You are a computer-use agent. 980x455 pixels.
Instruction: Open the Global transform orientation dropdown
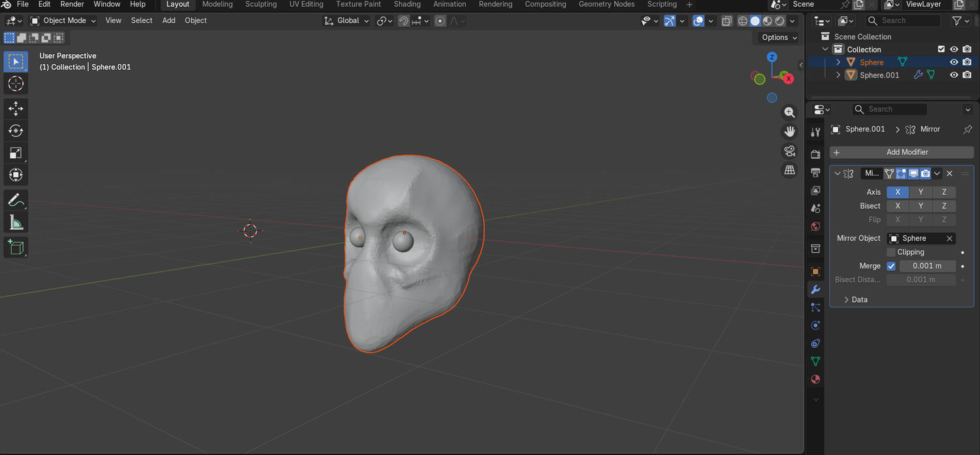[346, 20]
